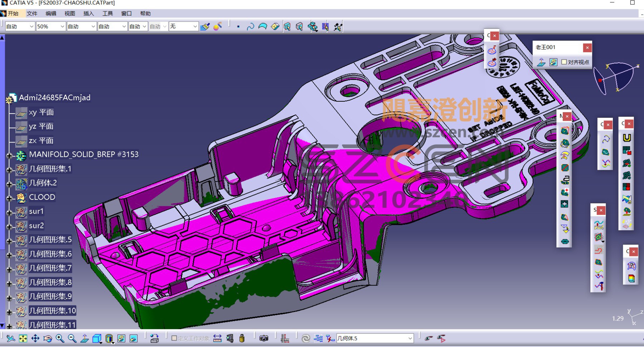644x347 pixels.
Task: Toggle the 定义工作对象 checkbox
Action: click(x=174, y=338)
